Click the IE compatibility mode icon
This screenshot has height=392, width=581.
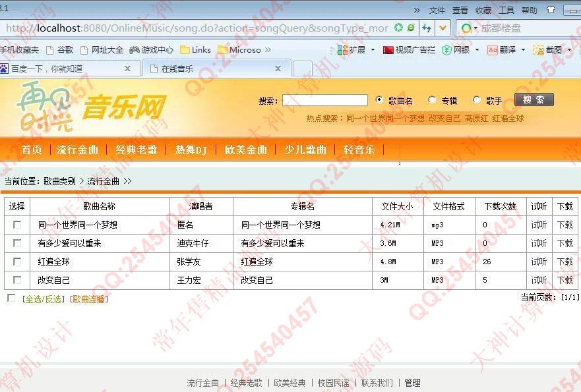[411, 28]
